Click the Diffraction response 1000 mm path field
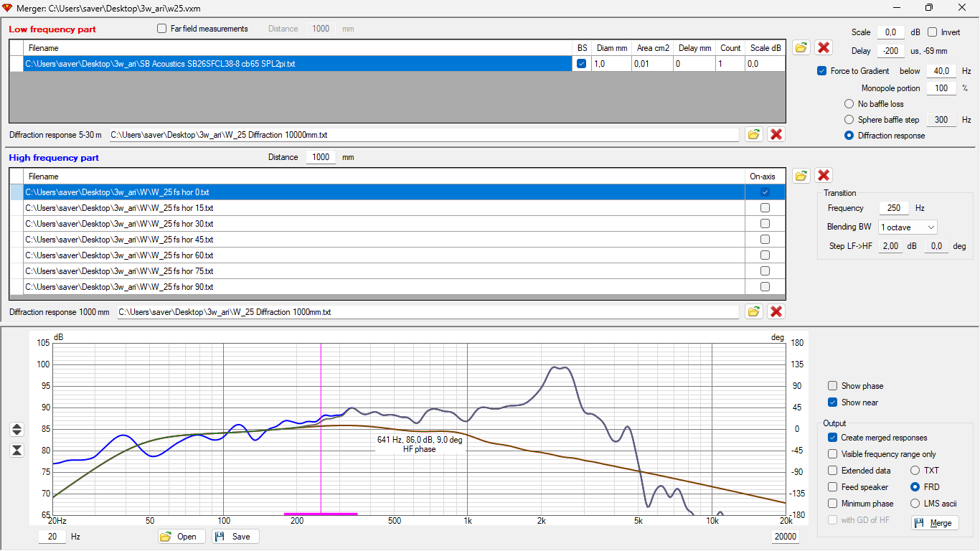980x551 pixels. coord(428,312)
